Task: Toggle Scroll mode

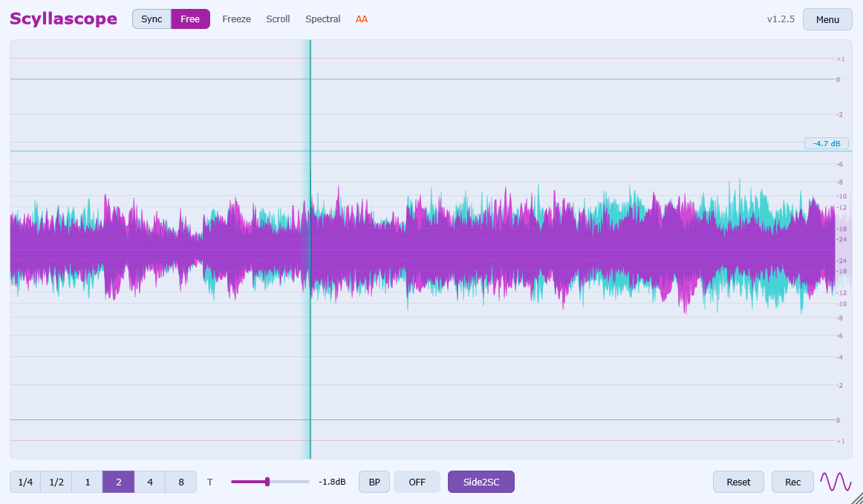Action: click(278, 19)
